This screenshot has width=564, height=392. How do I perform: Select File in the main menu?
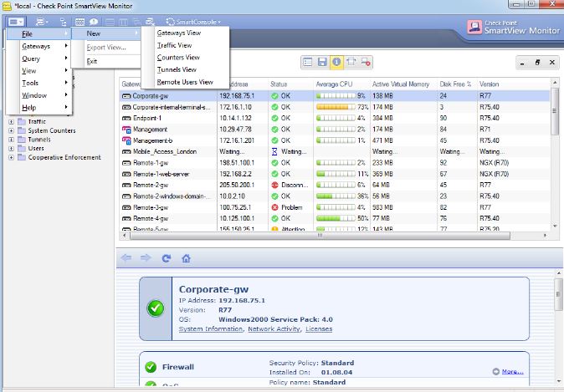(x=39, y=33)
